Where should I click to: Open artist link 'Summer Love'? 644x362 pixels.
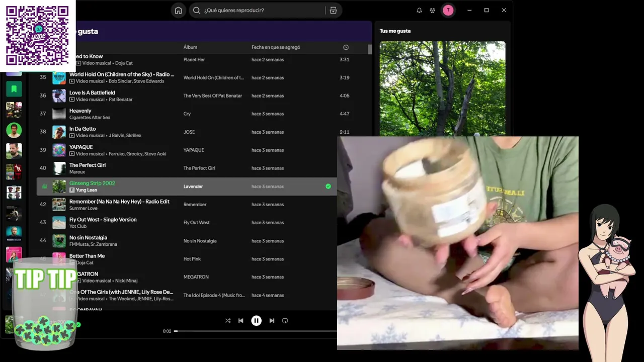84,208
